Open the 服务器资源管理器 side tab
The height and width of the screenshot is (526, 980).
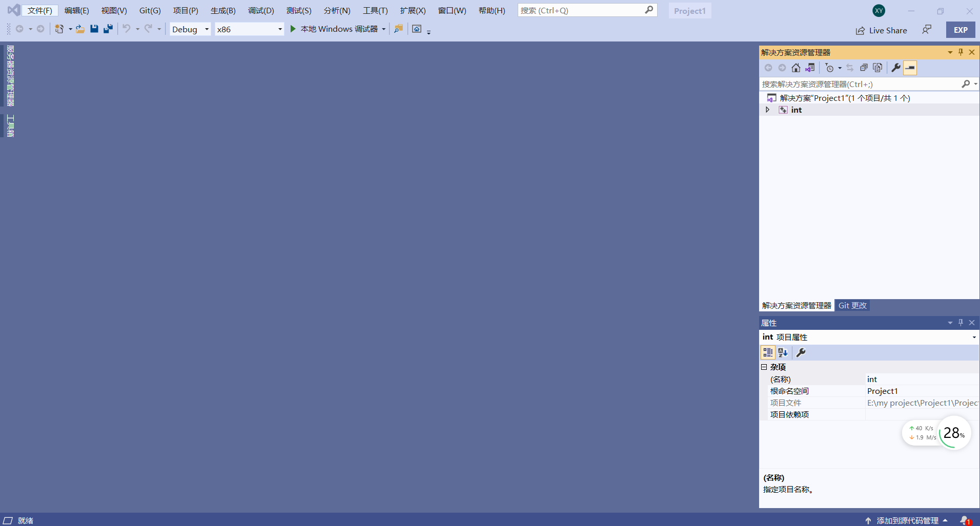point(10,76)
